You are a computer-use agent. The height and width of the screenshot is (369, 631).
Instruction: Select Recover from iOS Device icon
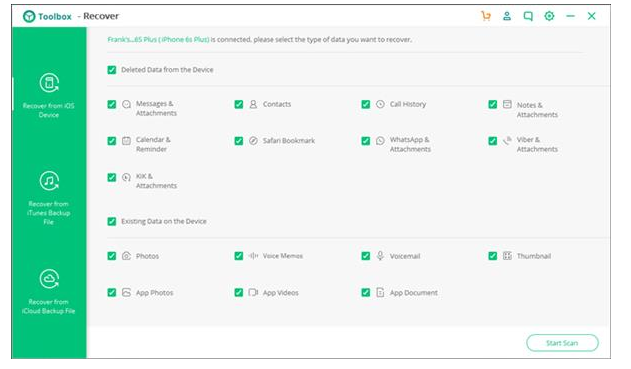[x=49, y=83]
